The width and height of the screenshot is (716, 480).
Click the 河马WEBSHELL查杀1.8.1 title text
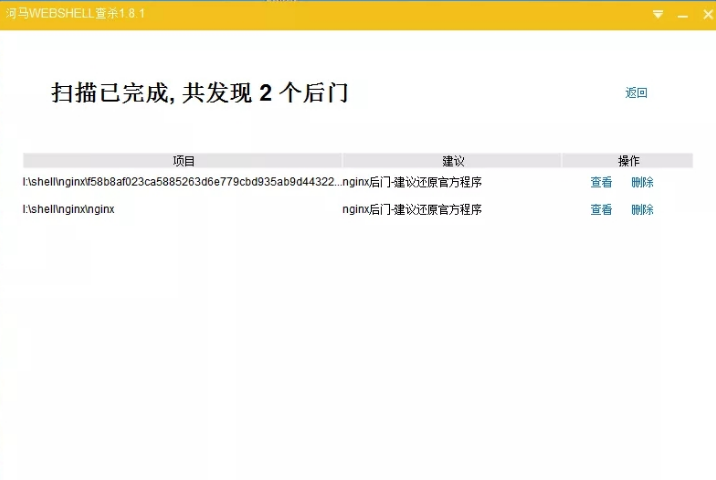75,13
